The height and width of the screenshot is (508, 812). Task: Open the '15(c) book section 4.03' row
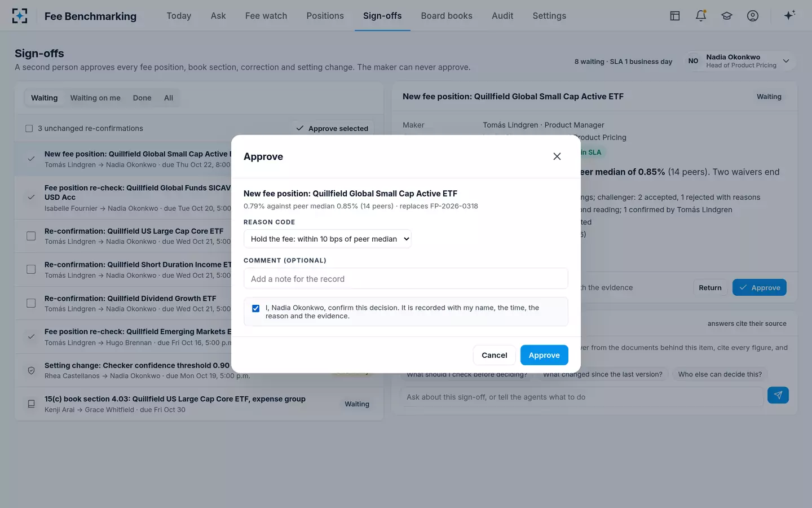click(199, 404)
